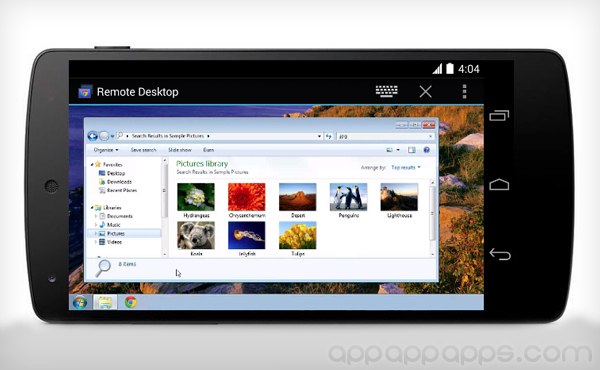Viewport: 600px width, 370px height.
Task: Open Windows Explorer in the taskbar
Action: [x=105, y=303]
